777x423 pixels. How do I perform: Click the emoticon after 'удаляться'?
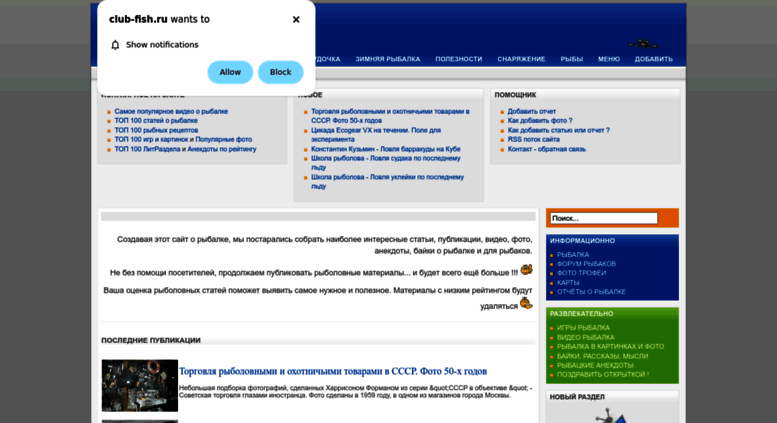point(526,303)
